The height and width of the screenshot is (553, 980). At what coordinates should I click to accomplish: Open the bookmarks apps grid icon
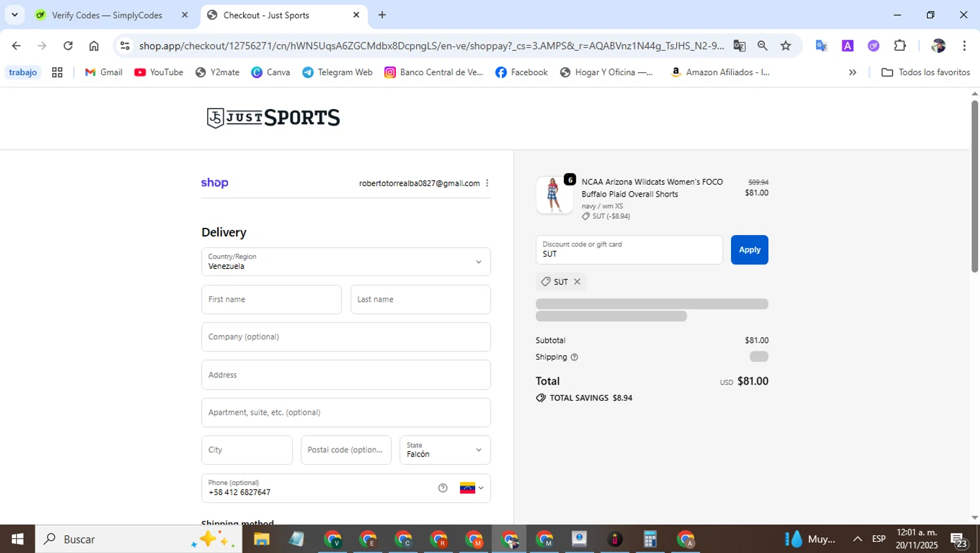57,72
